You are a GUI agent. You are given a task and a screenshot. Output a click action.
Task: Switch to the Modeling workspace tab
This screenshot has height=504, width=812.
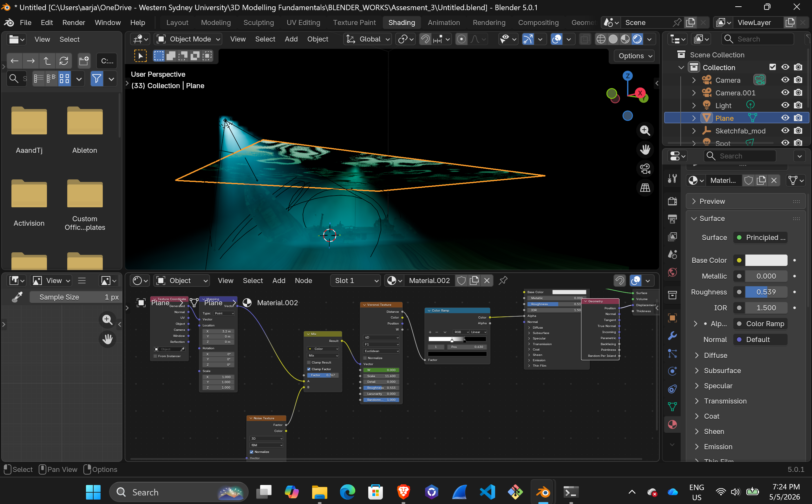pos(216,23)
